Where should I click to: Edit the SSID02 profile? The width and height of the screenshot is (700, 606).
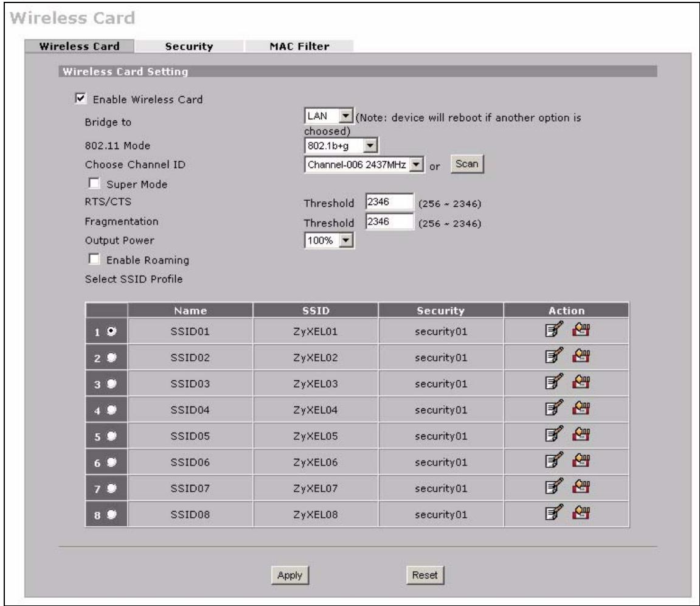point(554,356)
